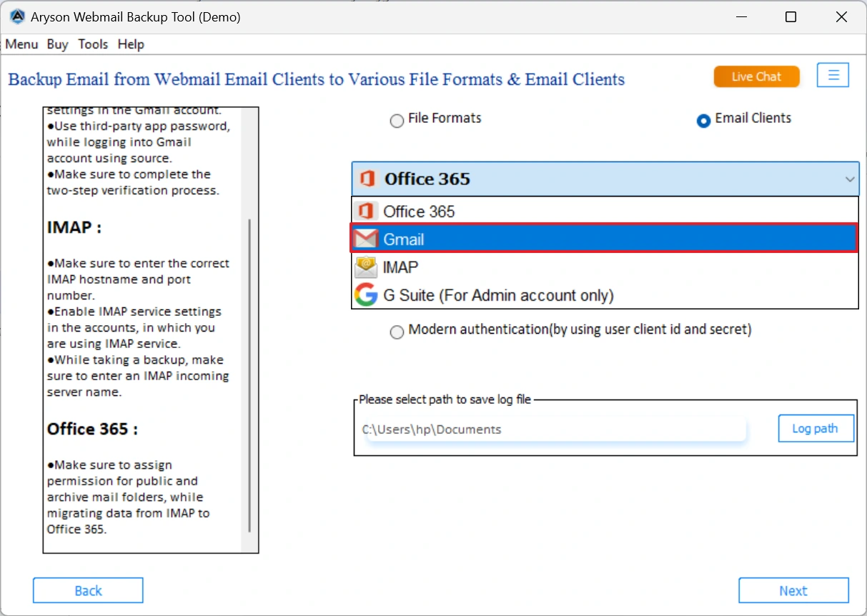Enable Modern authentication option
The height and width of the screenshot is (616, 867).
click(x=397, y=332)
